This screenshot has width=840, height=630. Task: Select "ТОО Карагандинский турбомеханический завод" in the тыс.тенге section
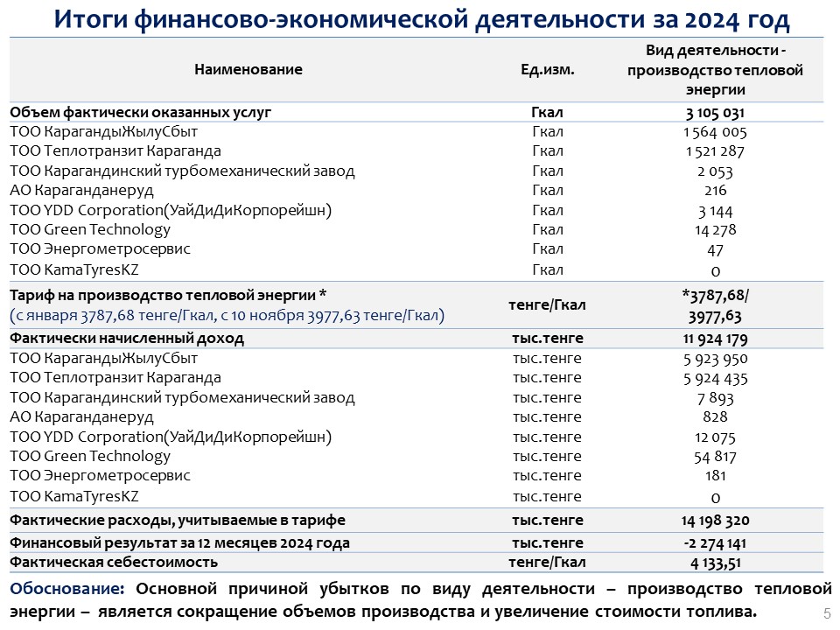(182, 397)
